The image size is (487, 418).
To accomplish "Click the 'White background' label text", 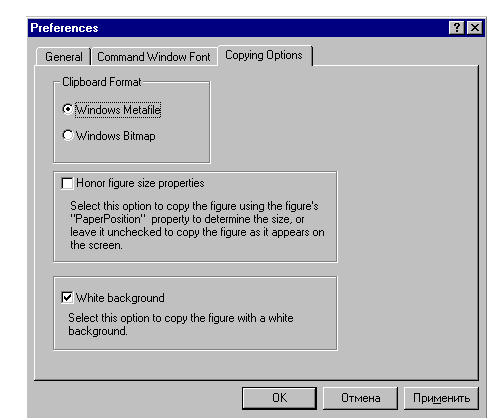I will tap(120, 298).
